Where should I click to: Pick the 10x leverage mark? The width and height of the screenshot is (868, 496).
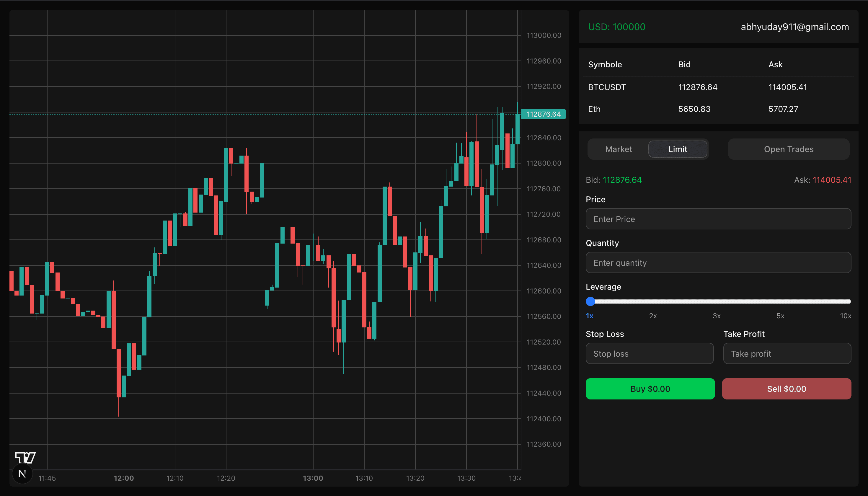[845, 316]
